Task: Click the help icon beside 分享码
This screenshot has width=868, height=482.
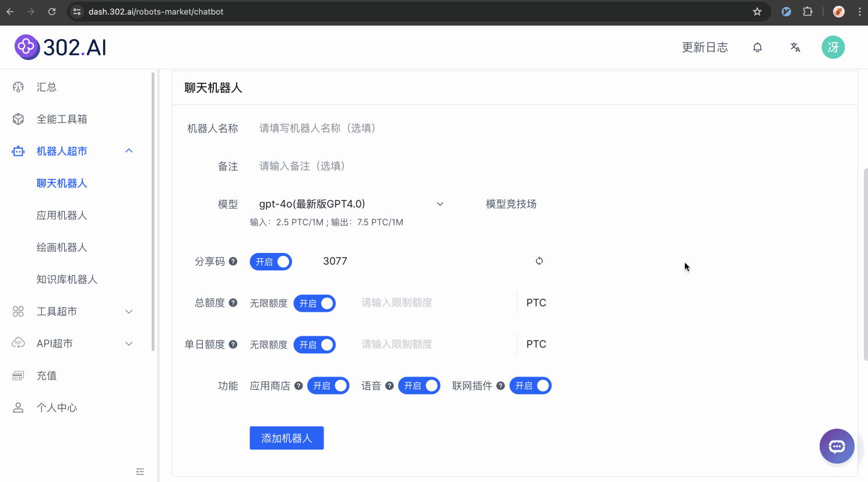Action: pyautogui.click(x=233, y=262)
